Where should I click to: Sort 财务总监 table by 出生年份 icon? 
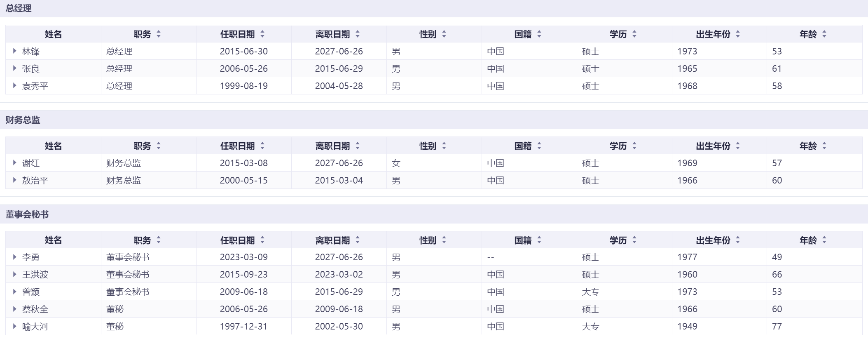point(738,146)
